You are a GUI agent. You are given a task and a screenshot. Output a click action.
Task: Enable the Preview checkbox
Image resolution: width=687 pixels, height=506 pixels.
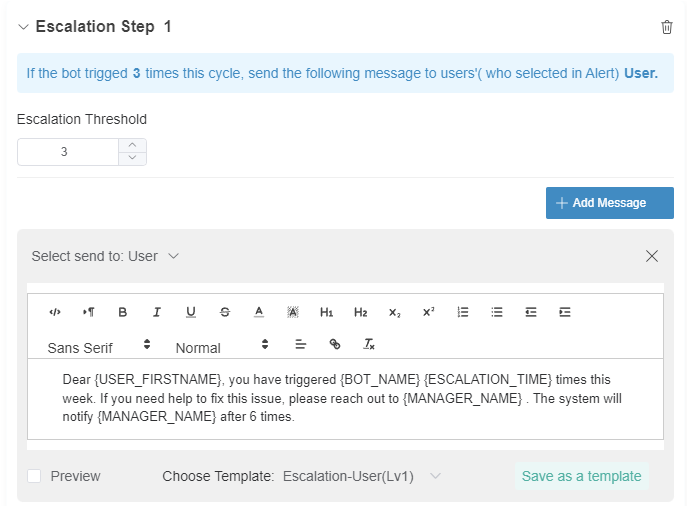[34, 476]
